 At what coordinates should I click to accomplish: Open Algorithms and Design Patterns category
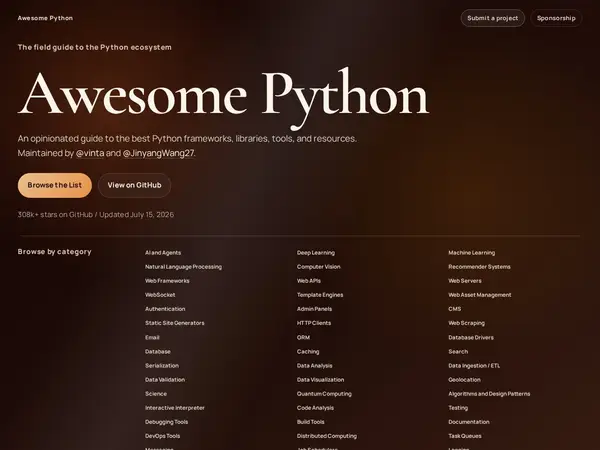pos(489,394)
